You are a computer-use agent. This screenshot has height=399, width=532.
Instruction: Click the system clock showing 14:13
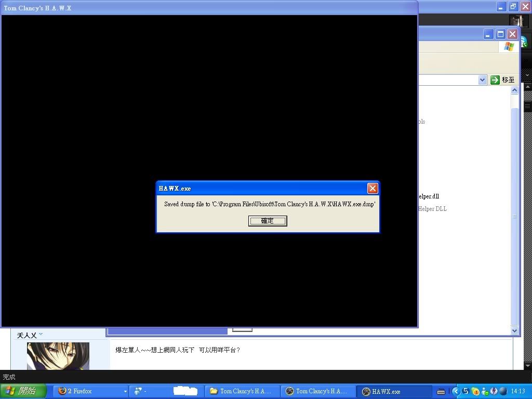(x=517, y=391)
